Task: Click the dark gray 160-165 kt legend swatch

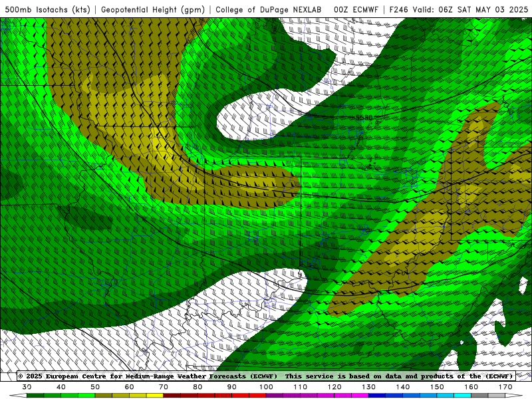Action: coord(479,396)
